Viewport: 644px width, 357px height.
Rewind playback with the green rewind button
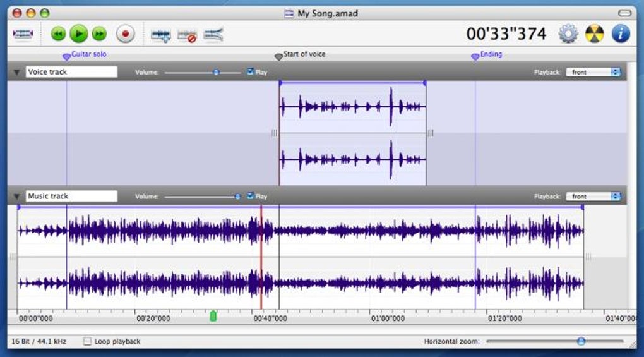pyautogui.click(x=58, y=34)
